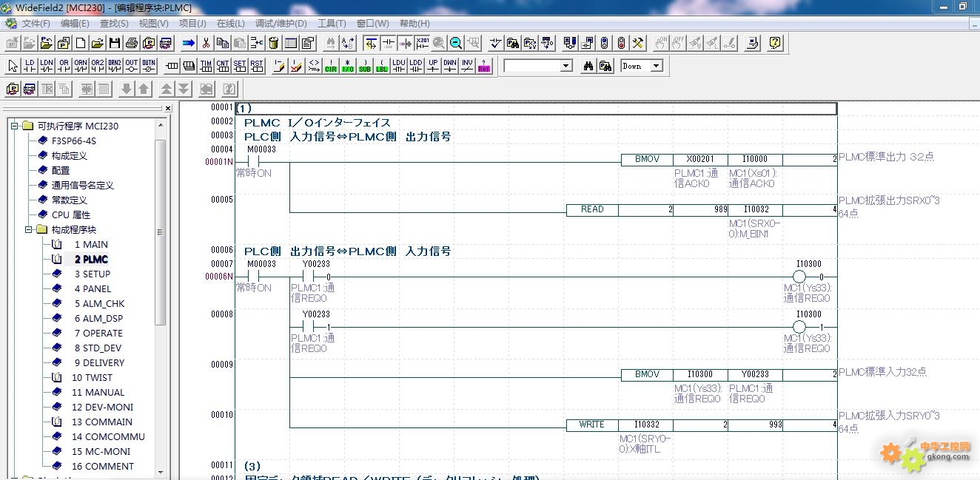Click the green CIR circuit comment icon
Screen dimensions: 980x480
click(x=331, y=66)
